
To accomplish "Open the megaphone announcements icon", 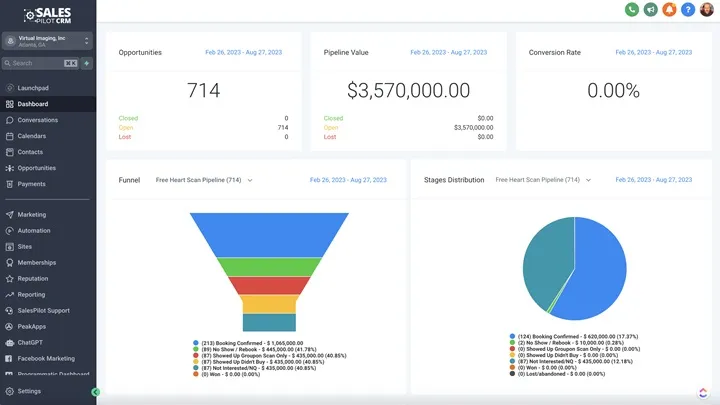I will pyautogui.click(x=650, y=10).
